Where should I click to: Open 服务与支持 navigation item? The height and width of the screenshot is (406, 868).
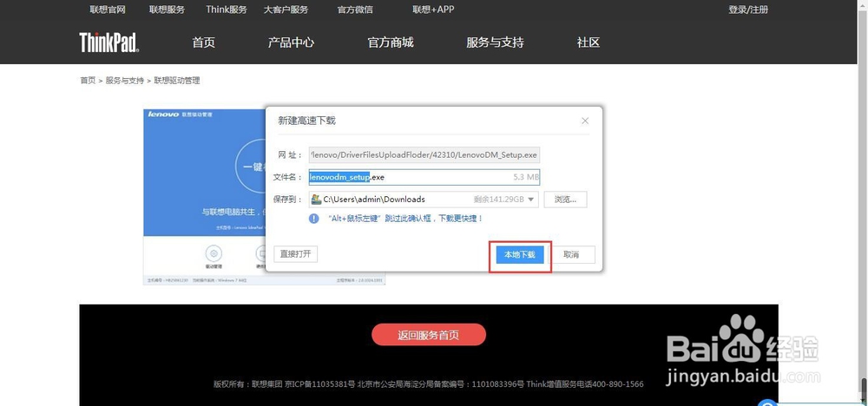[495, 43]
